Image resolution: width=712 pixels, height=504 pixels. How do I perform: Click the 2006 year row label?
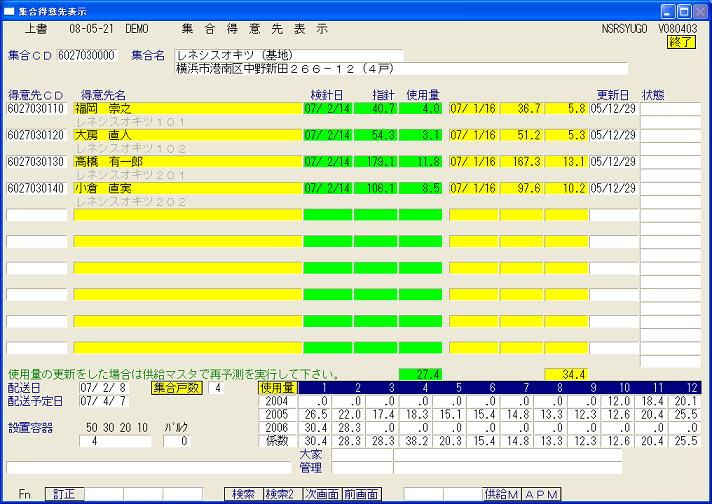click(277, 428)
